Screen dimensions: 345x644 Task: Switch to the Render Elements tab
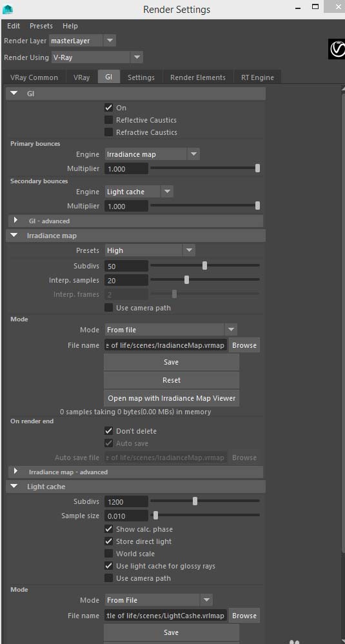click(x=198, y=77)
